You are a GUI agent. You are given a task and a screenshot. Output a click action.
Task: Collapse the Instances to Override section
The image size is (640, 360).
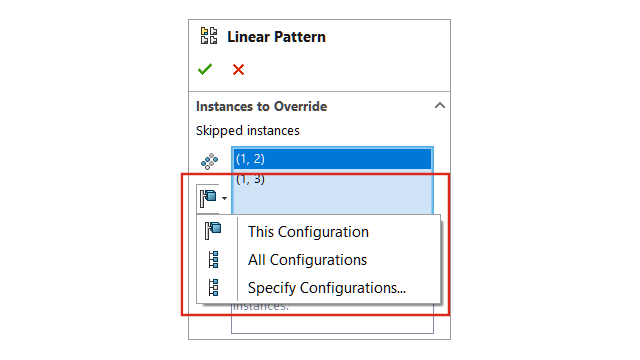440,106
